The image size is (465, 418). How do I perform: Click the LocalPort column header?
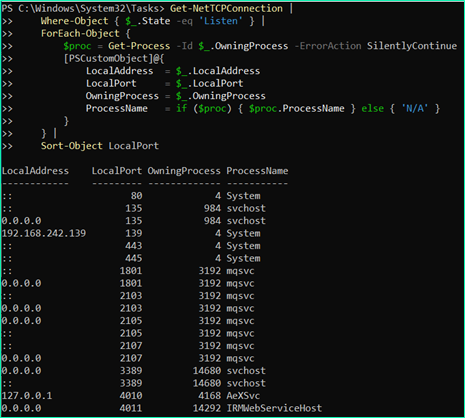[117, 171]
